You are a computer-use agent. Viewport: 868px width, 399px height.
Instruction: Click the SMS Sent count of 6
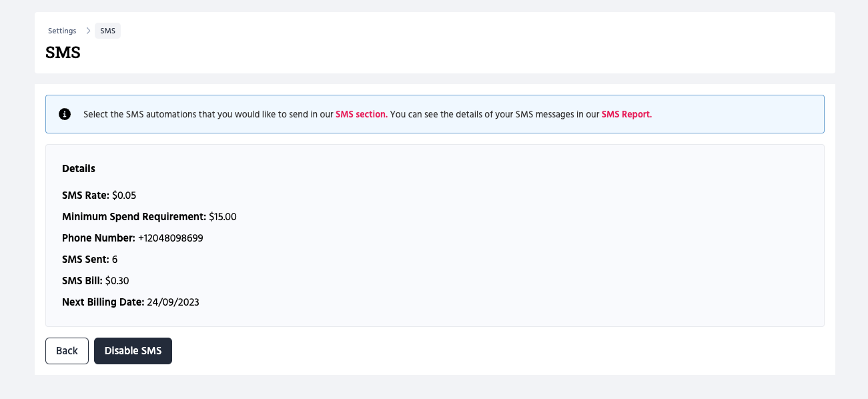[x=115, y=260]
